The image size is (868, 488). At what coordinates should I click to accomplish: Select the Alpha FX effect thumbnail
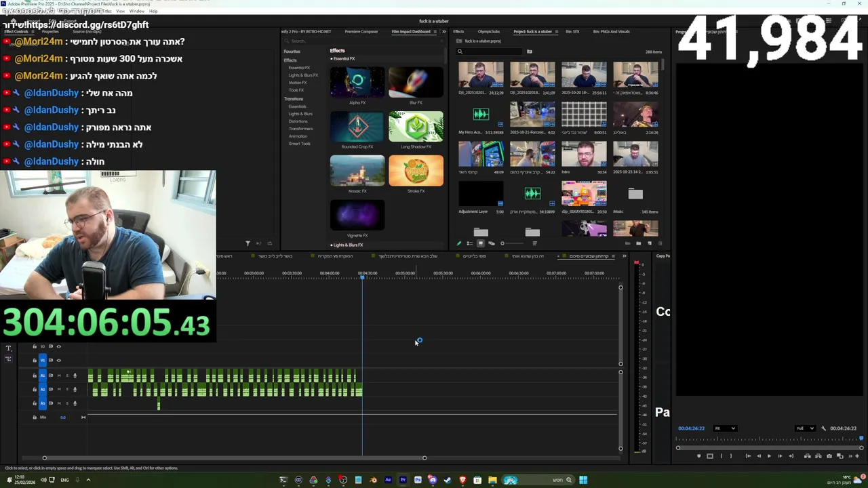click(x=357, y=82)
